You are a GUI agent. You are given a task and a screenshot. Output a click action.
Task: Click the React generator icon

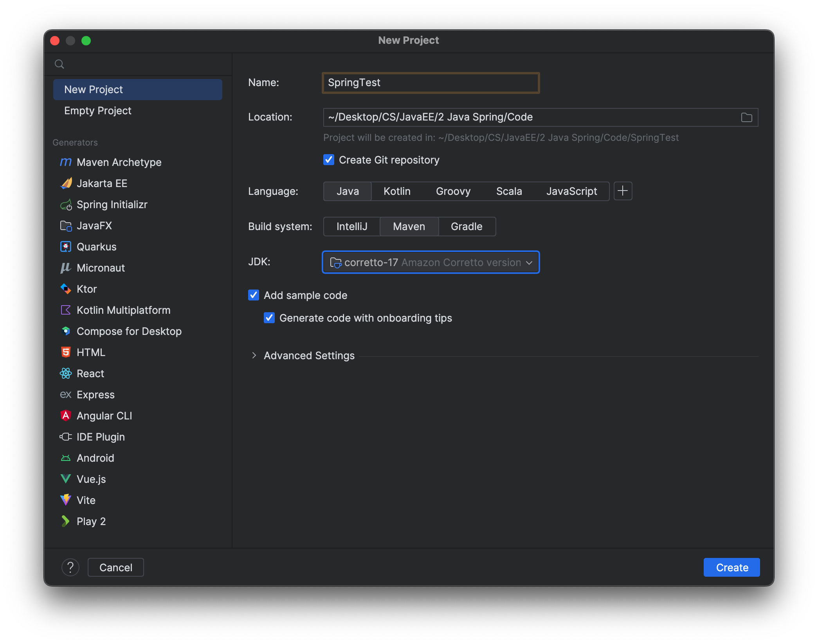(66, 373)
